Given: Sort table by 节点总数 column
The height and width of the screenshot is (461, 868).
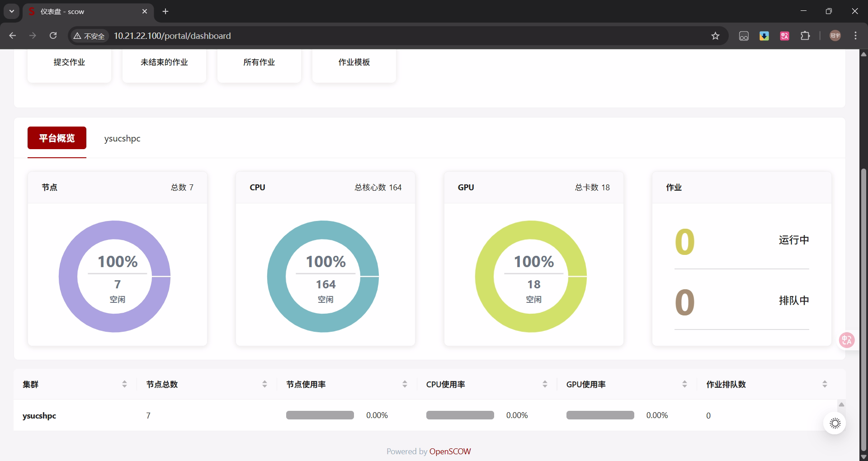Looking at the screenshot, I should click(x=264, y=384).
